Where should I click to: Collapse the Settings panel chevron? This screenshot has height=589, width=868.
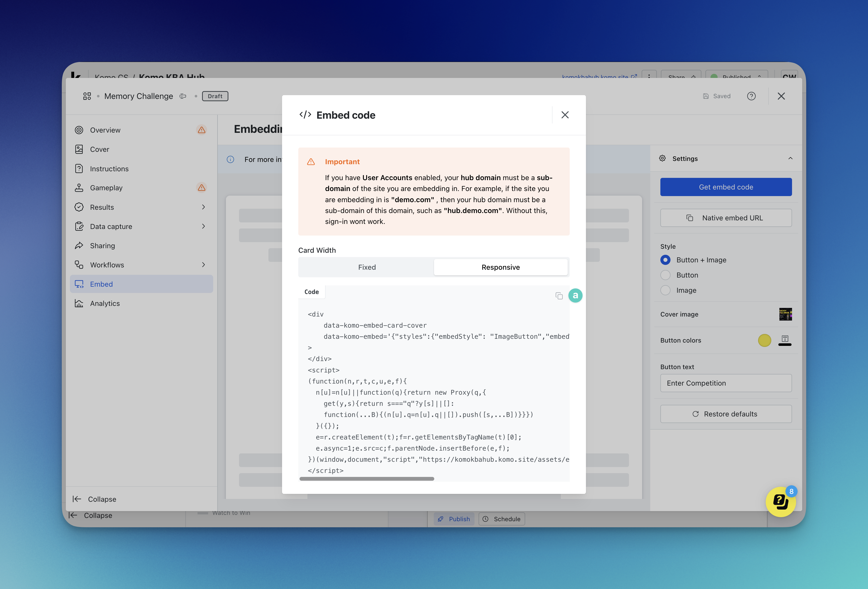point(790,158)
